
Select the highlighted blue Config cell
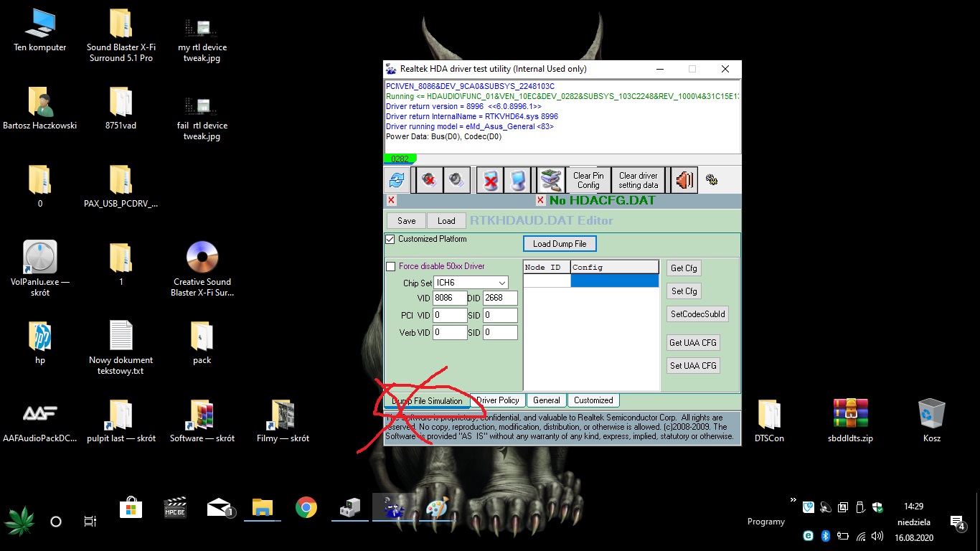click(615, 281)
